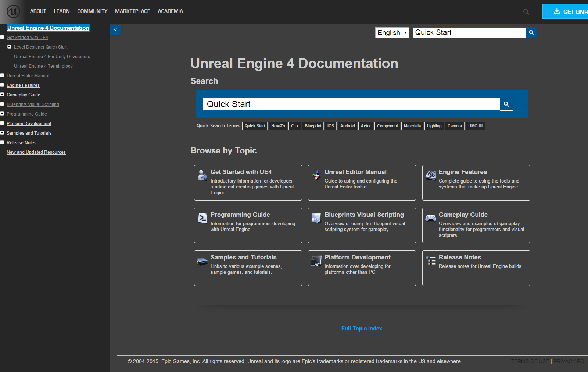Open the Get Started with UE4 card title
The height and width of the screenshot is (372, 588).
(x=241, y=172)
